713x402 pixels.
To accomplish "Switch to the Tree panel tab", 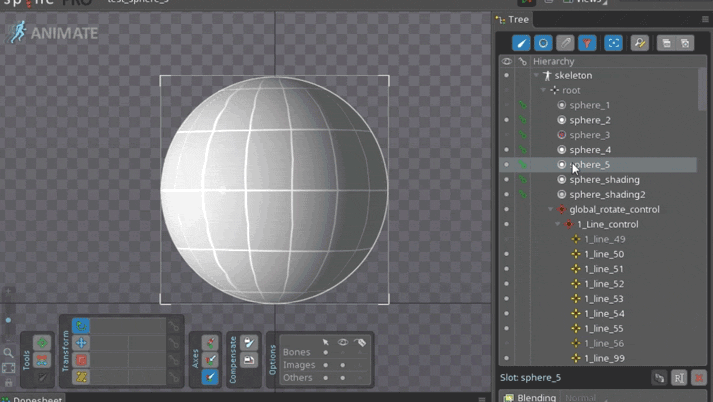I will pyautogui.click(x=512, y=19).
